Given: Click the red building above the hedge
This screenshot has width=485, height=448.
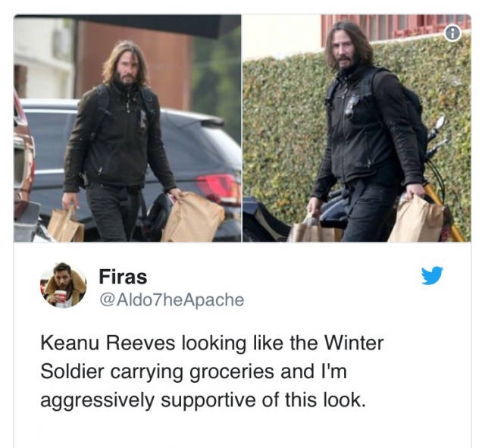Looking at the screenshot, I should coord(396,27).
